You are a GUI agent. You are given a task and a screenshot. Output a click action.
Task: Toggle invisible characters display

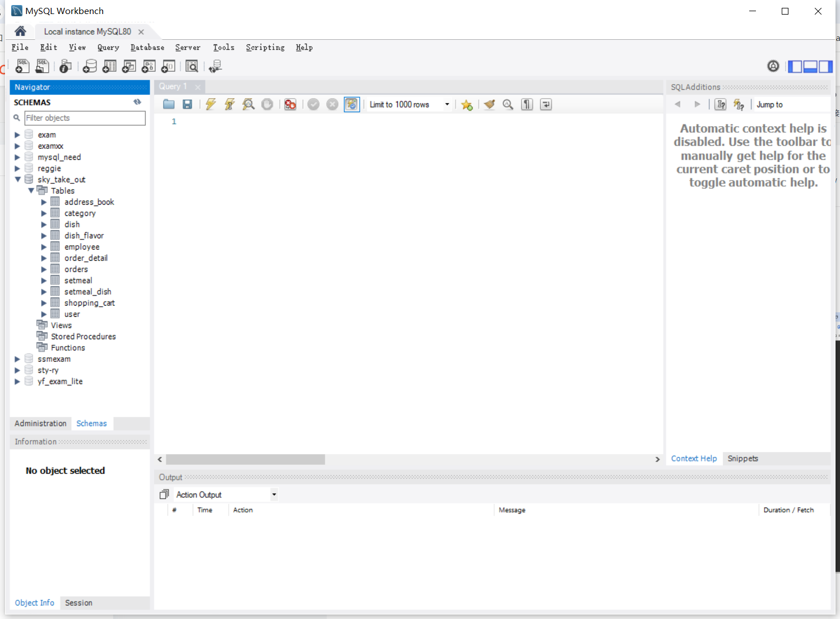tap(527, 104)
